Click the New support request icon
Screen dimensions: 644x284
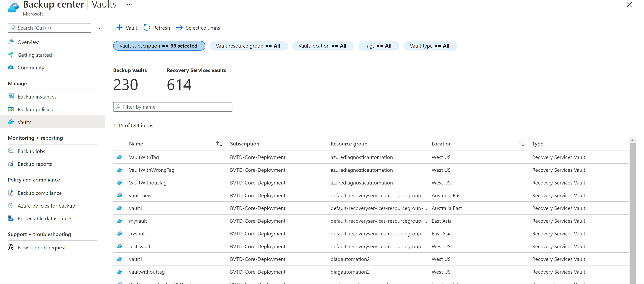click(11, 247)
